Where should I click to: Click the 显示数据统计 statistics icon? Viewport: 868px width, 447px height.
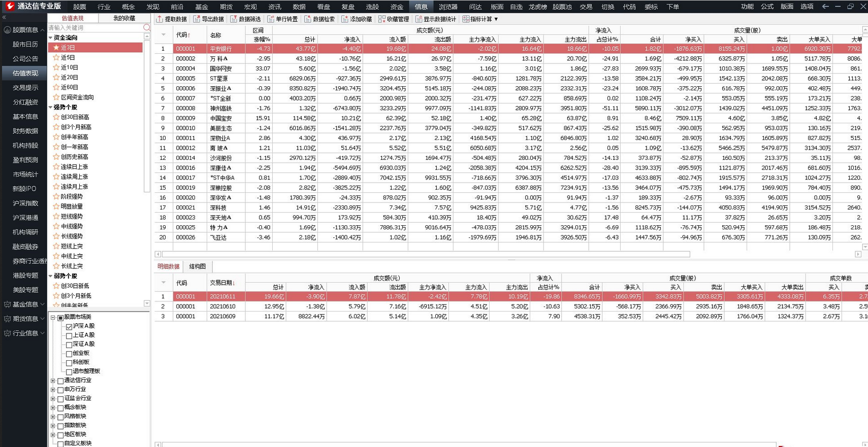click(419, 19)
